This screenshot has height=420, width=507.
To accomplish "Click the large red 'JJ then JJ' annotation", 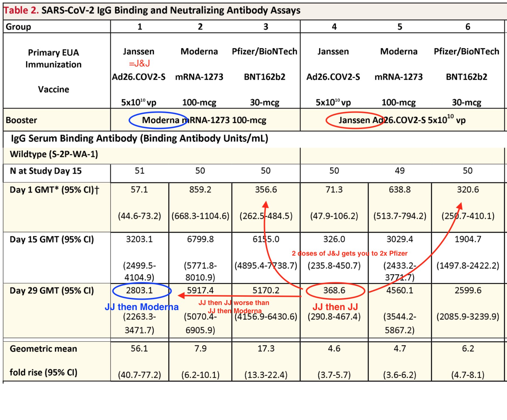I will [x=335, y=307].
